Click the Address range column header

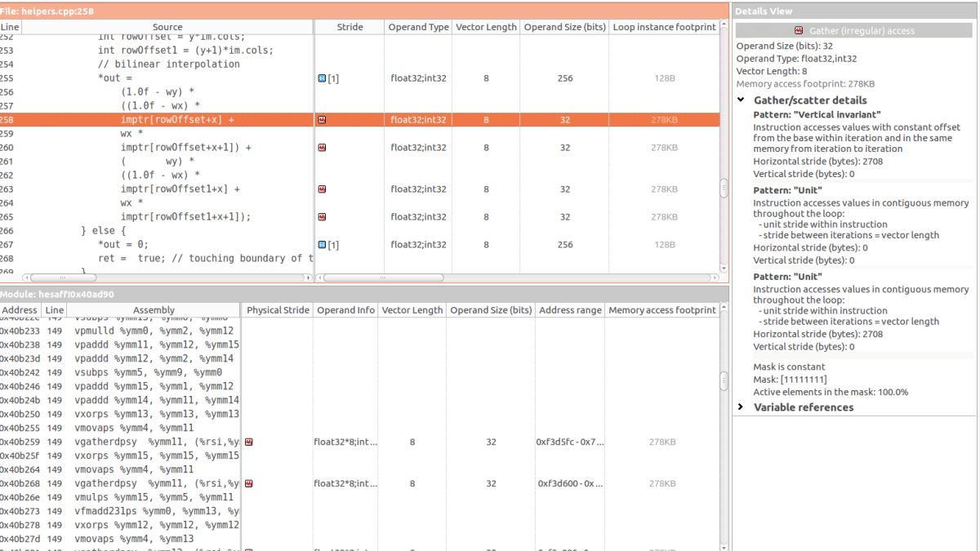570,310
